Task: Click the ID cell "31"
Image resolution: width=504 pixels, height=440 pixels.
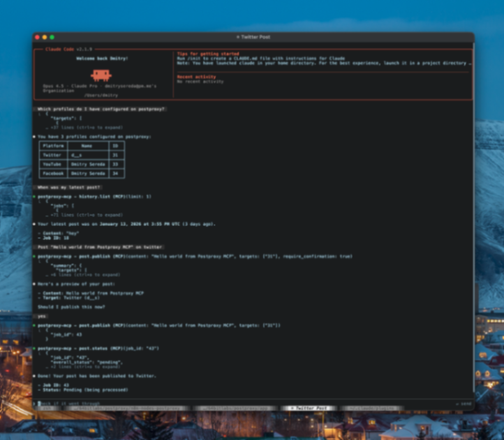Action: click(115, 155)
